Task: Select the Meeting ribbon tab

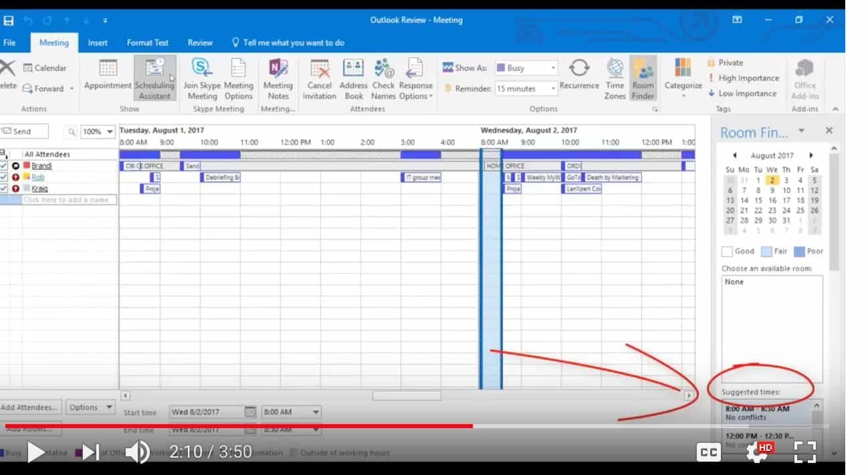Action: tap(54, 42)
